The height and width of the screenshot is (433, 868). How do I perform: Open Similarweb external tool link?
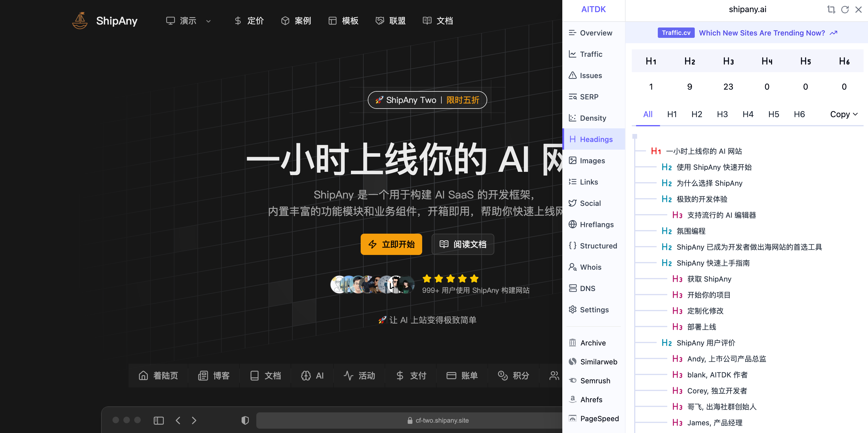point(598,361)
